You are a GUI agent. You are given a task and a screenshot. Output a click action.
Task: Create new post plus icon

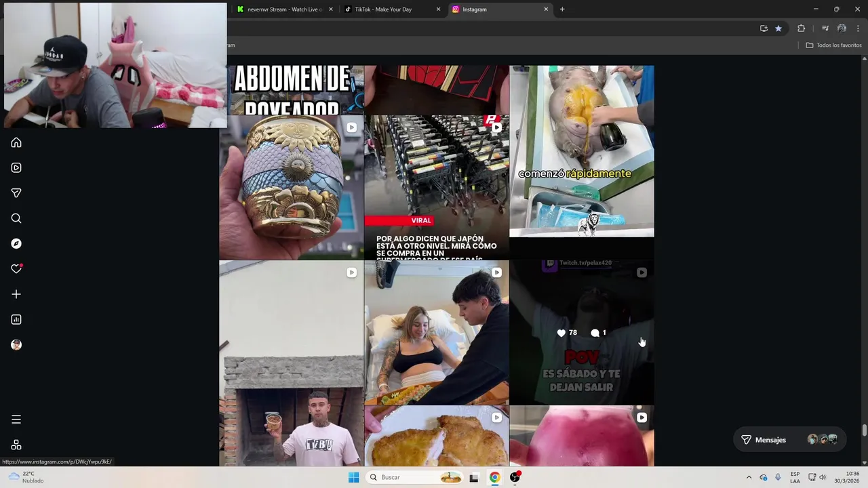[x=16, y=294]
